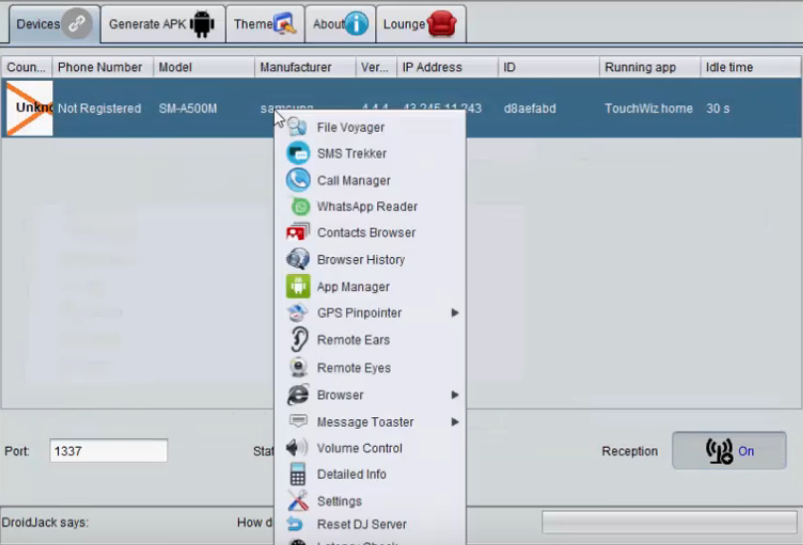
Task: Click the Ver... column header
Action: pyautogui.click(x=376, y=67)
